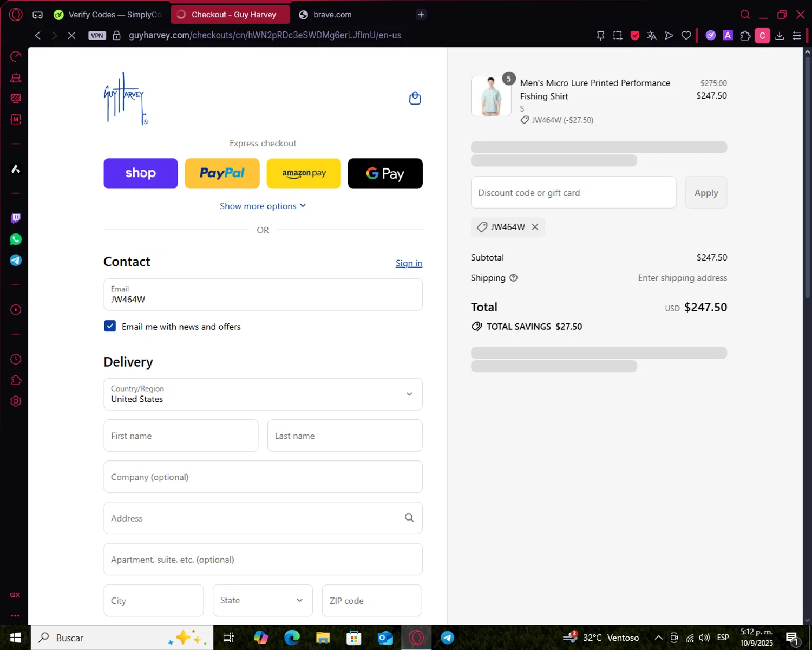The width and height of the screenshot is (812, 650).
Task: Show hidden system tray icons chevron
Action: (x=659, y=638)
